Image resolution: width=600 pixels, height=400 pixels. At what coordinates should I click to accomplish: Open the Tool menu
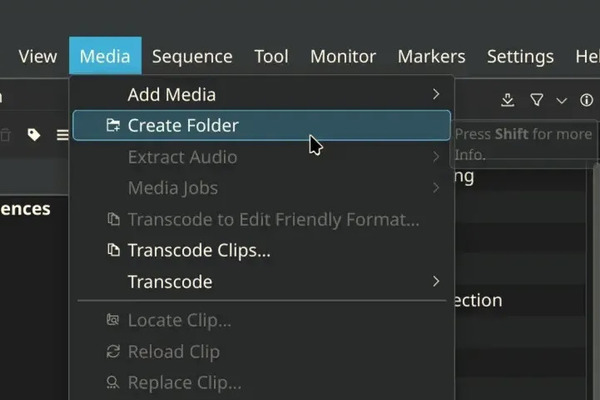tap(271, 56)
